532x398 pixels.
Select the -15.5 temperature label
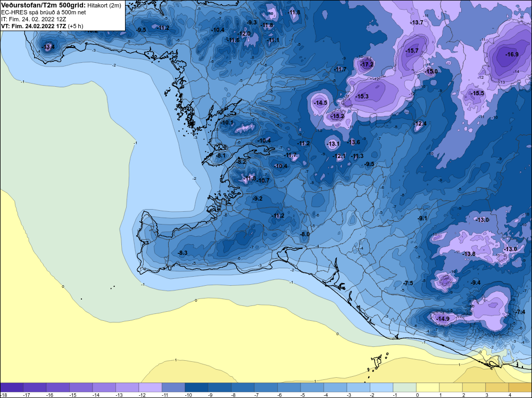coord(478,93)
